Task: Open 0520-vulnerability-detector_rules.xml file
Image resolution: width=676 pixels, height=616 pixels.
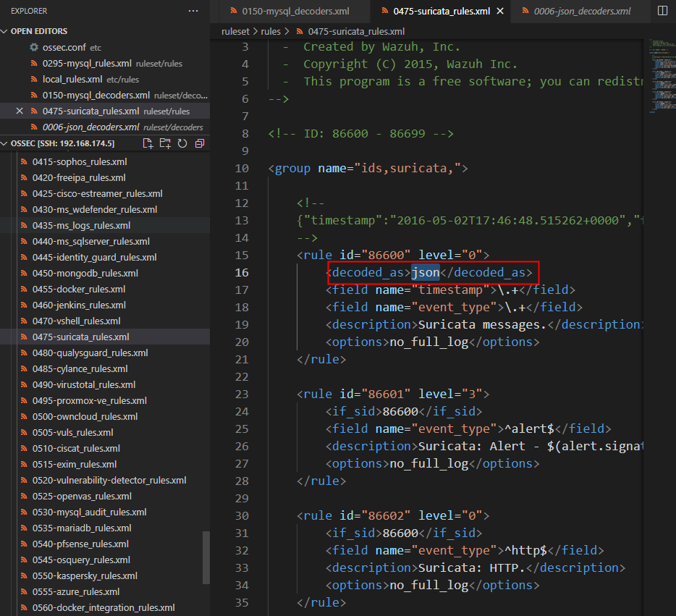Action: coord(105,481)
